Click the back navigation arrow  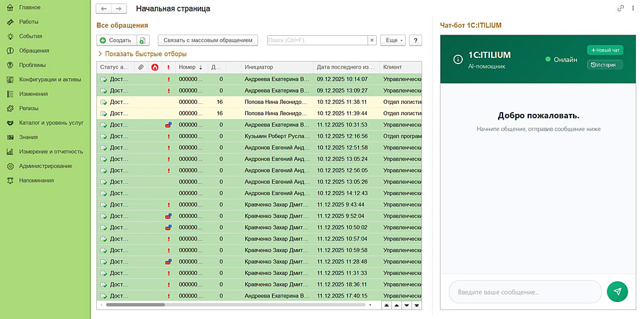tap(104, 9)
